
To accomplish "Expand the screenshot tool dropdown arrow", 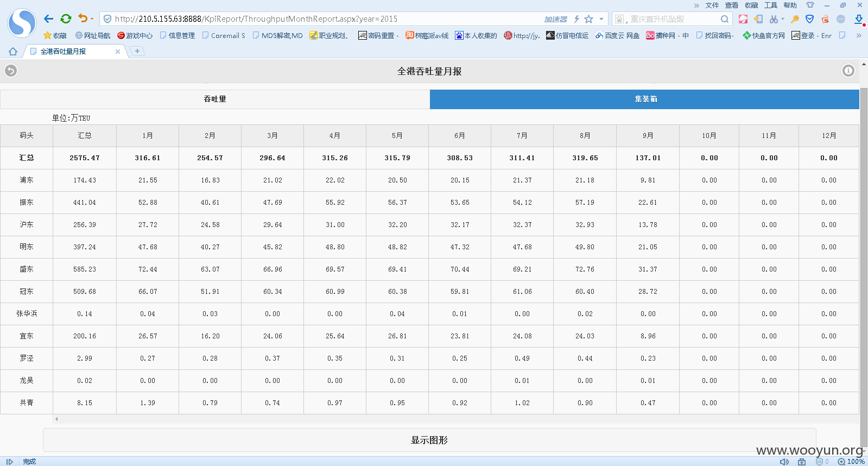I will (x=783, y=19).
